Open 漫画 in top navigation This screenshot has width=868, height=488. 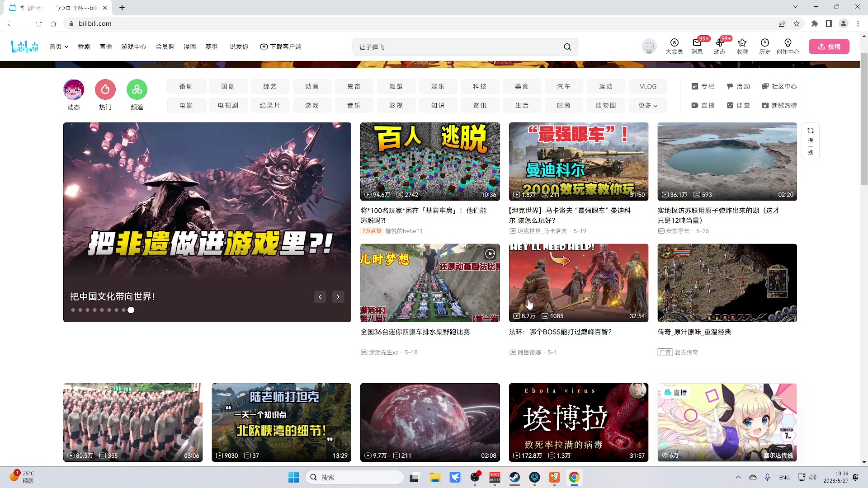190,47
